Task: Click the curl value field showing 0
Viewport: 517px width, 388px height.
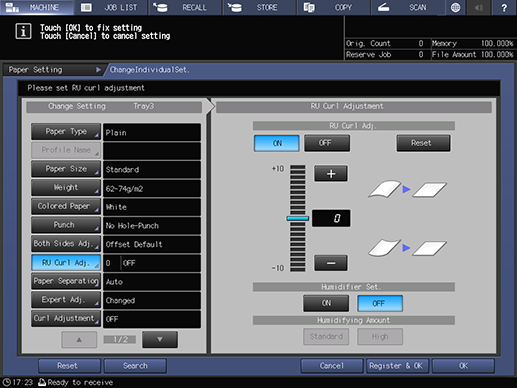Action: pyautogui.click(x=331, y=218)
